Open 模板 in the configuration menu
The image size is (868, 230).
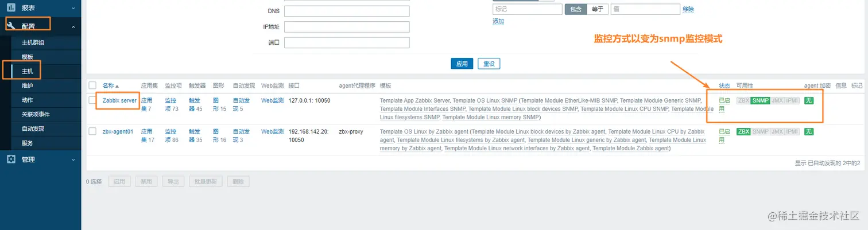[x=28, y=57]
